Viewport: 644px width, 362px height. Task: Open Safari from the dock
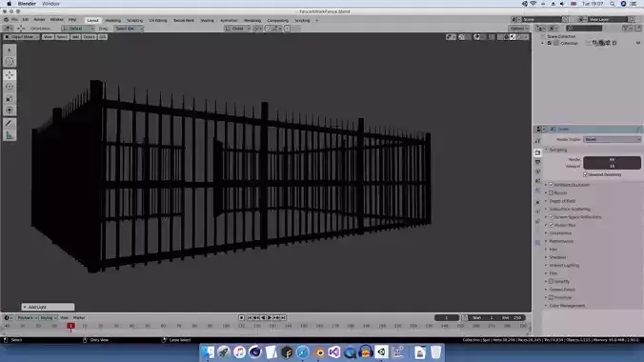[x=303, y=352]
